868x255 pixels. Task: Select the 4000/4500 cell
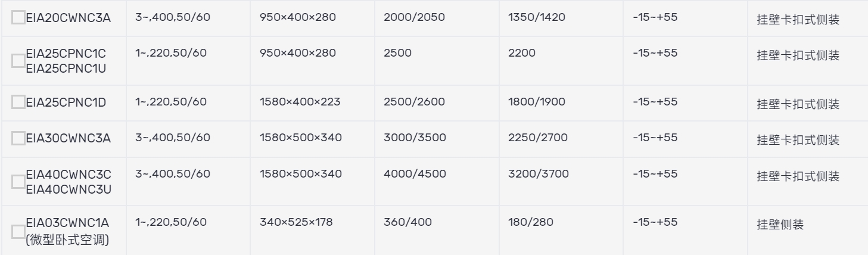coord(436,182)
